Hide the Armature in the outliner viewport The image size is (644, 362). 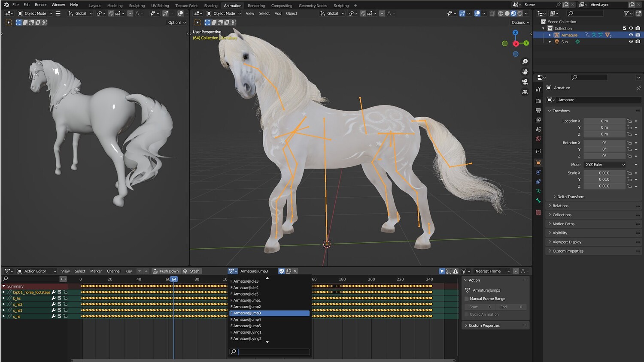click(x=631, y=35)
